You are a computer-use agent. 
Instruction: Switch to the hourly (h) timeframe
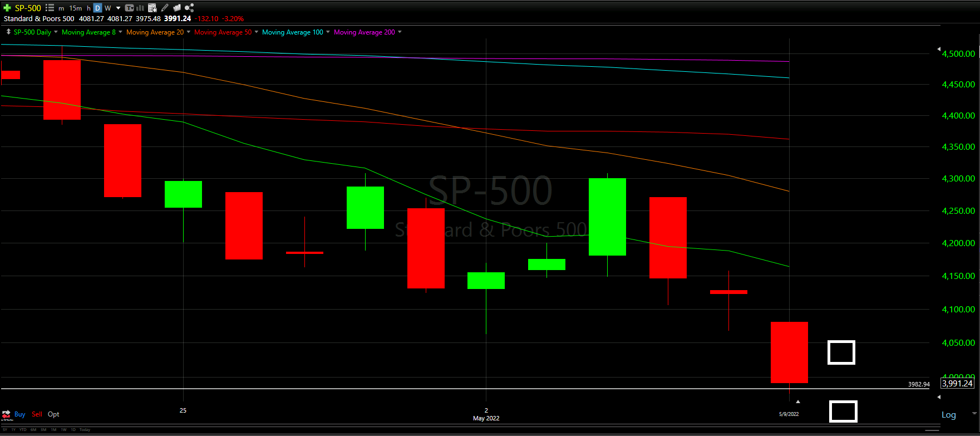coord(88,8)
